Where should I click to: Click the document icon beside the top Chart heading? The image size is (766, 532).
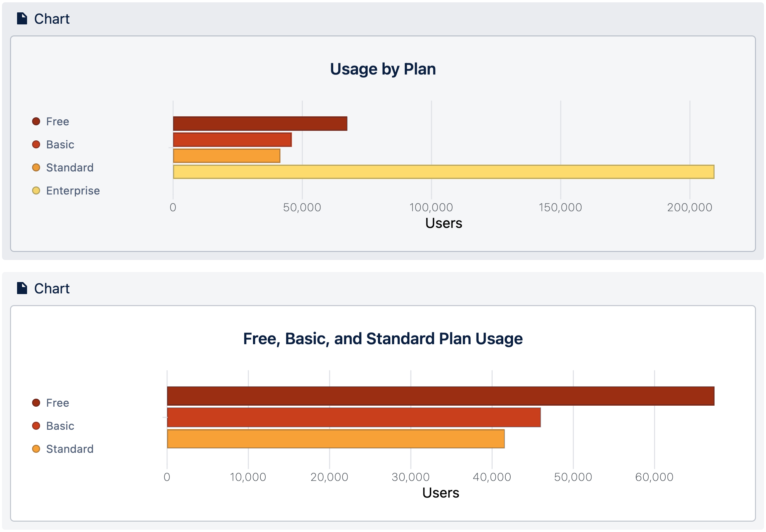tap(22, 19)
